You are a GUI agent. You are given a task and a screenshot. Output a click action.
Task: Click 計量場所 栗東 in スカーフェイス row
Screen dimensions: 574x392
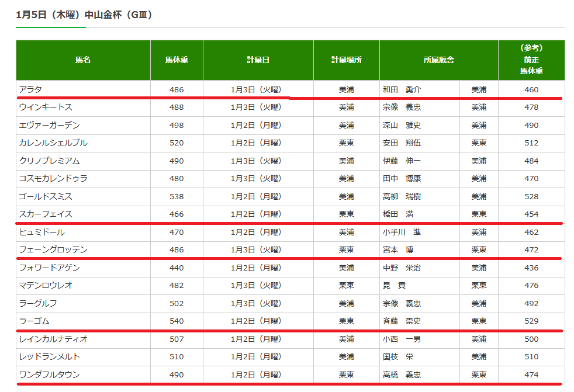coord(346,214)
